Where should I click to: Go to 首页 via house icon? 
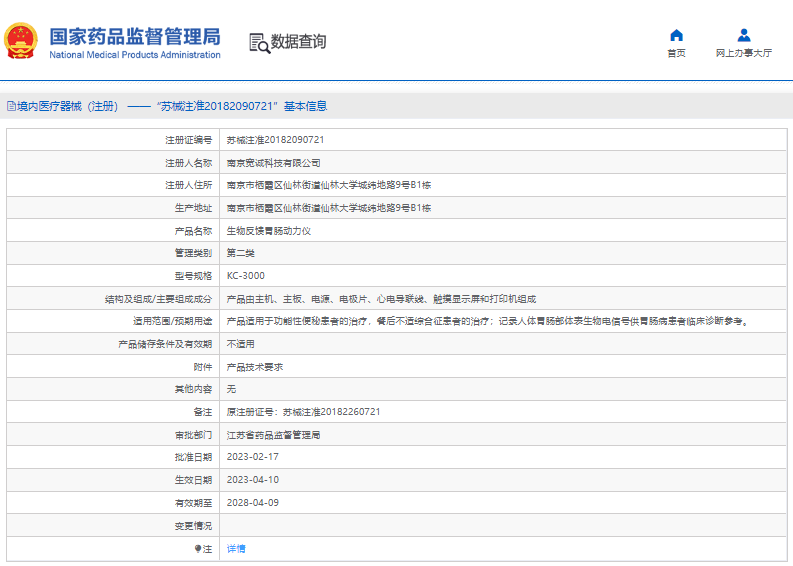[x=676, y=35]
